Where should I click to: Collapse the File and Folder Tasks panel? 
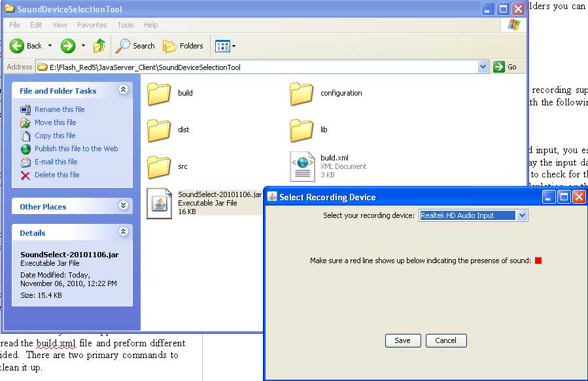point(124,90)
